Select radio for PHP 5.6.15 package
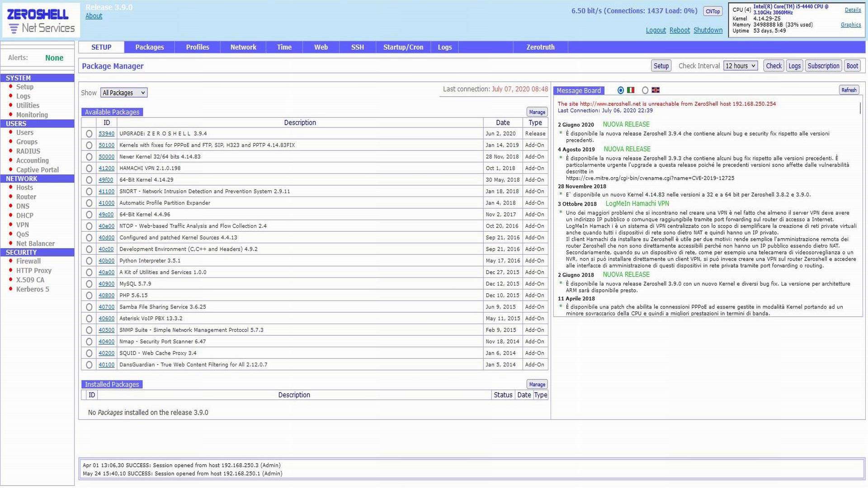This screenshot has width=868, height=488. (89, 296)
